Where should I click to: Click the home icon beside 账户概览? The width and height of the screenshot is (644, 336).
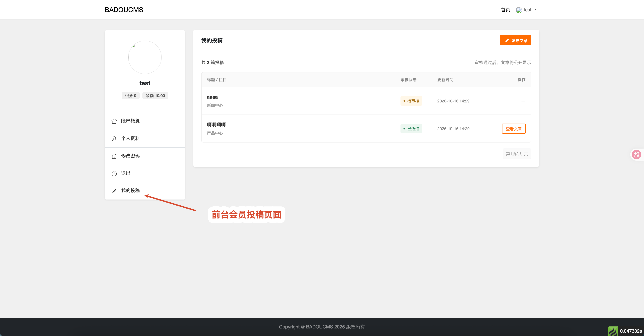click(x=114, y=121)
